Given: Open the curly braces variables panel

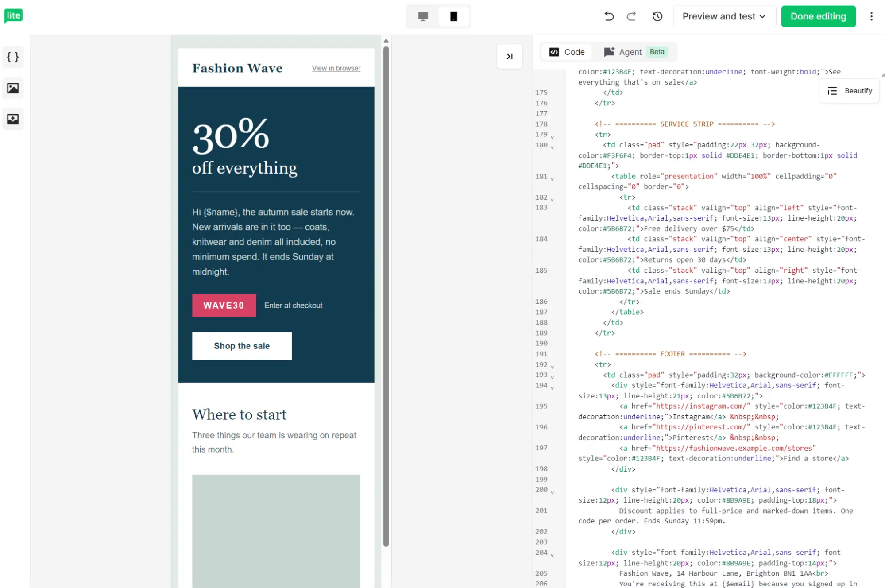Looking at the screenshot, I should point(13,57).
